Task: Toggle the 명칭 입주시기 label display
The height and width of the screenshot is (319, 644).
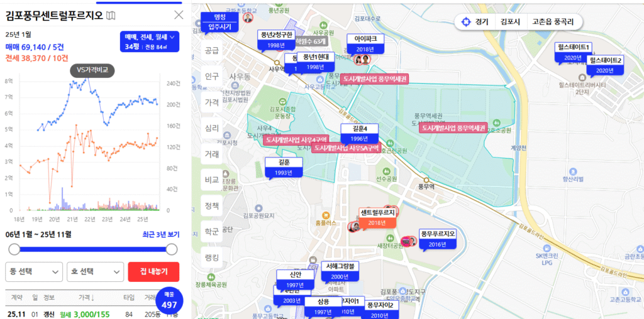Action: click(219, 21)
